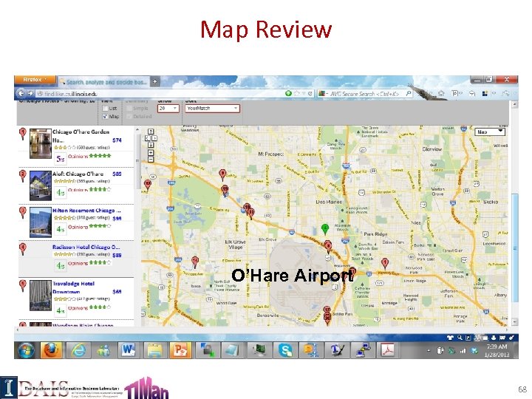
Task: Click the green map marker near Des Plaines
Action: click(x=325, y=228)
